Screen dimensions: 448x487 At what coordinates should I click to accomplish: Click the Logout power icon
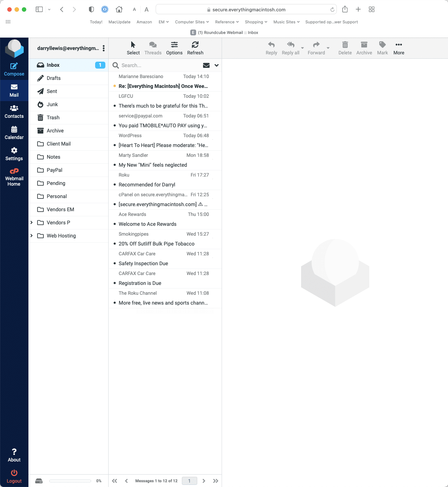point(14,476)
